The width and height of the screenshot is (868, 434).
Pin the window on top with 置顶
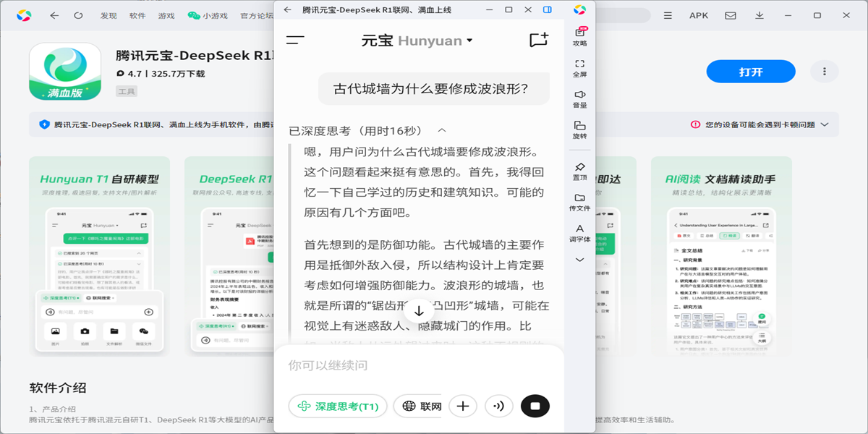coord(580,171)
